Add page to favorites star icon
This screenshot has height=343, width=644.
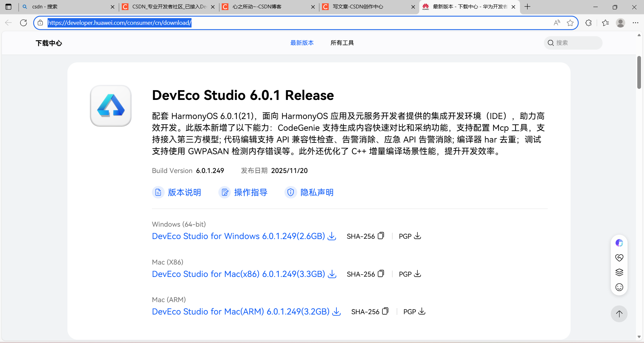[x=570, y=23]
